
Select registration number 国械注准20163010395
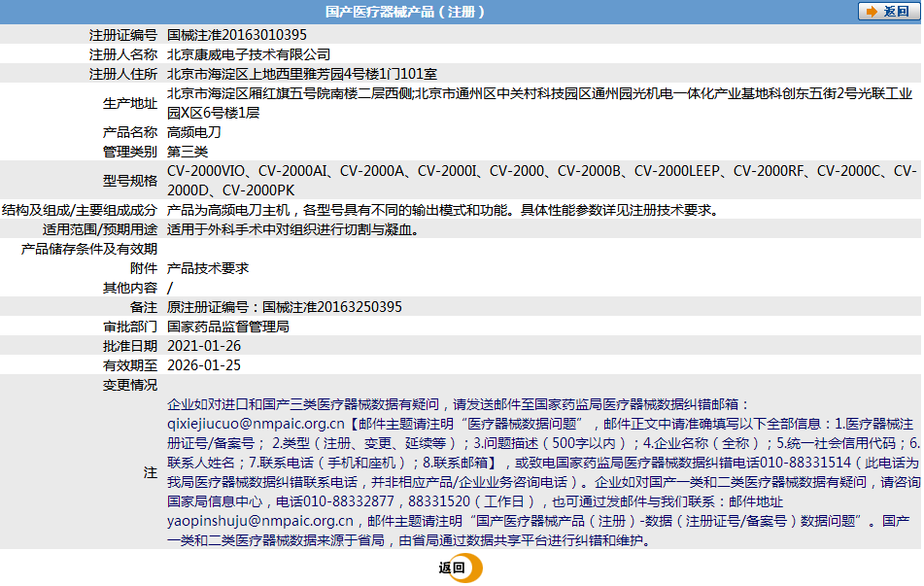point(237,35)
